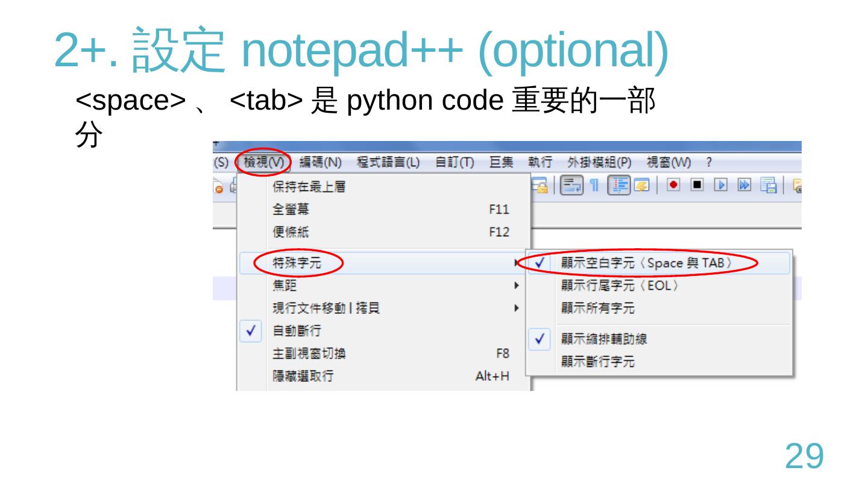Open the 外掛模組(P) menu
This screenshot has width=868, height=488.
(599, 162)
